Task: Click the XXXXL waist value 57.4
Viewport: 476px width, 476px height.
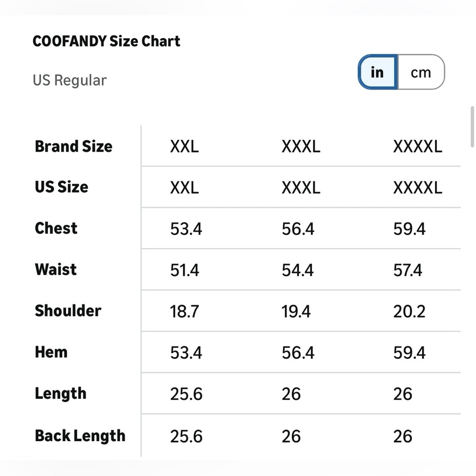Action: click(x=408, y=270)
